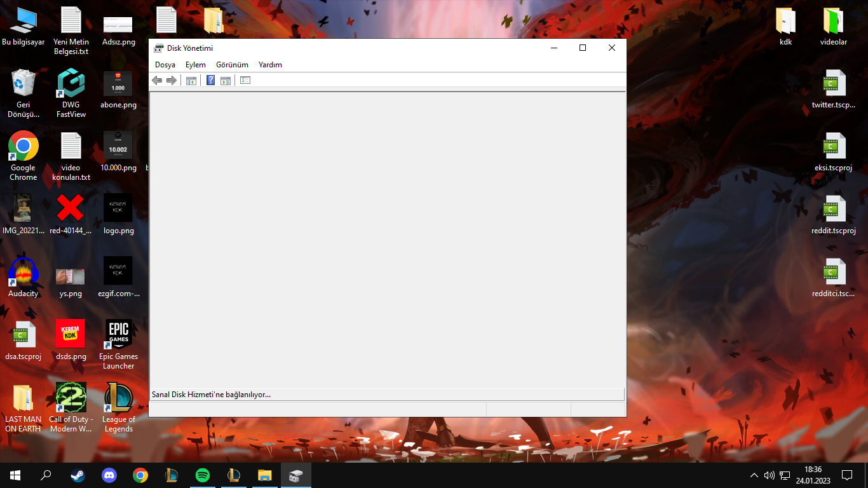Maximize the Disk Yönetimi window
Viewport: 868px width, 488px height.
point(583,48)
